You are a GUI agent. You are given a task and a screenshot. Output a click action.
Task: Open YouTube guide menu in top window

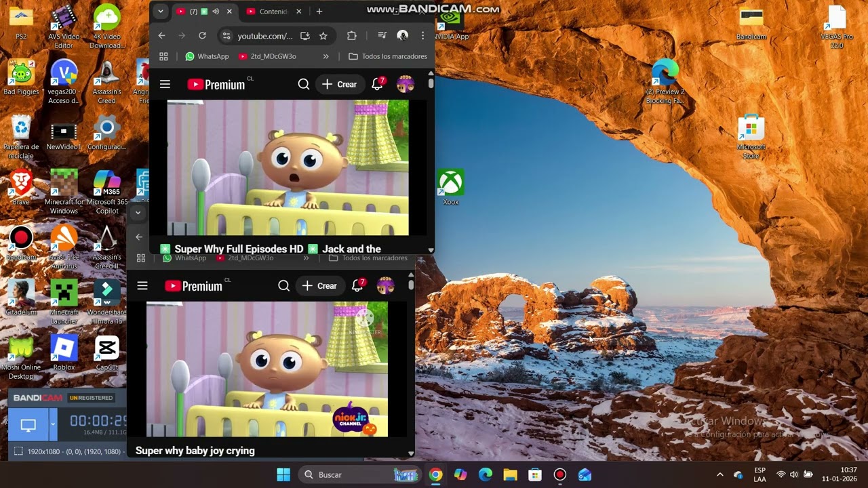coord(165,84)
